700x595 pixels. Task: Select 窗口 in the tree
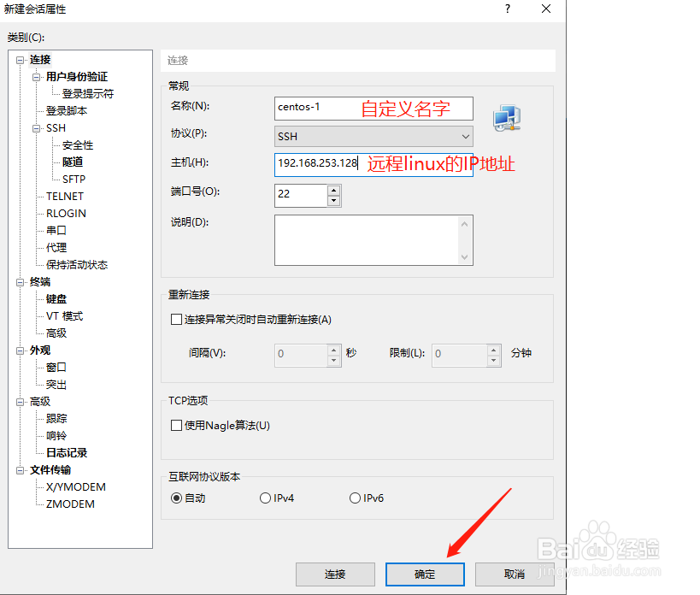[x=56, y=367]
